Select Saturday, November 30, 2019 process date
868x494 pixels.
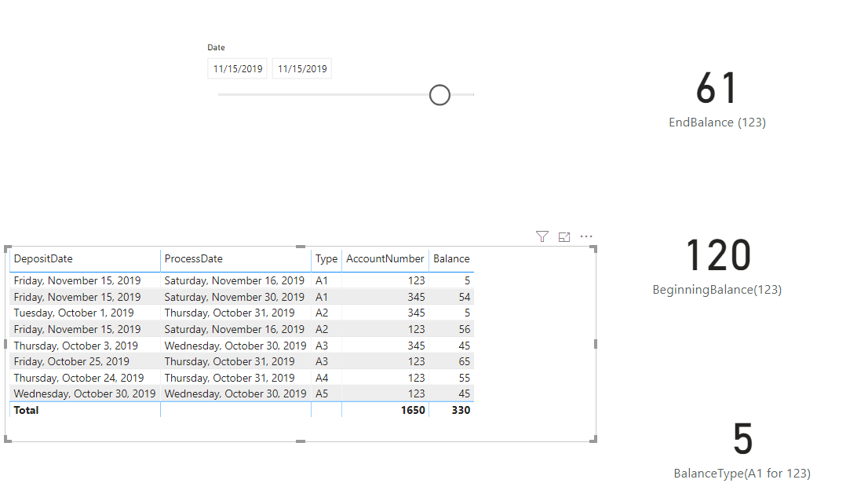[234, 297]
